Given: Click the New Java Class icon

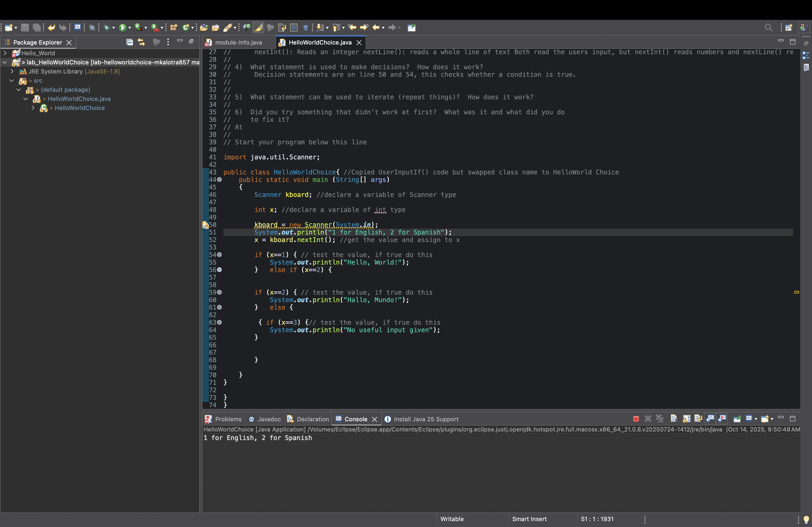Looking at the screenshot, I should pyautogui.click(x=186, y=28).
